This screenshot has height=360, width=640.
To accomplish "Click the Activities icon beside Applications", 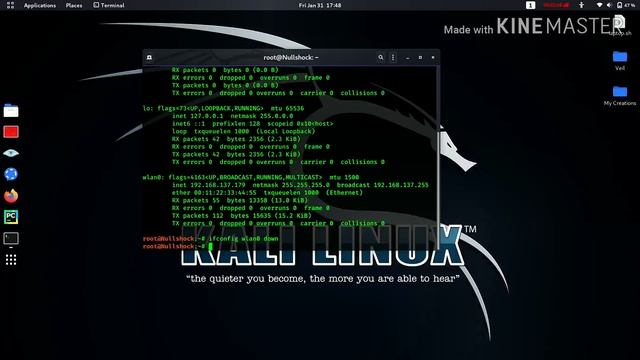I will pyautogui.click(x=10, y=5).
